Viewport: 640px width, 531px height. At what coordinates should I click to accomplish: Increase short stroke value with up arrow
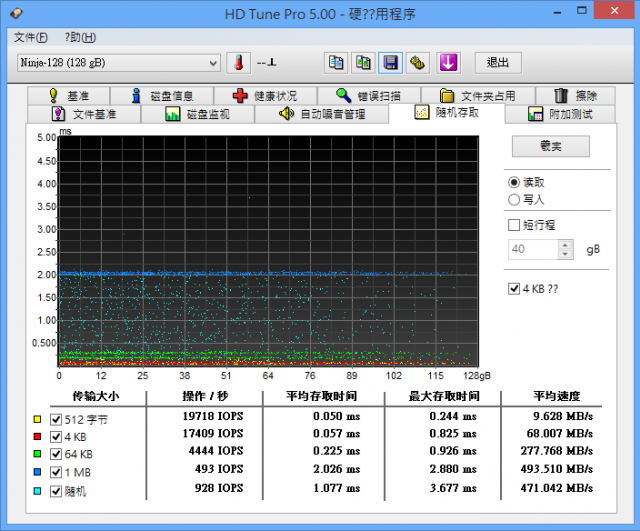(x=565, y=245)
